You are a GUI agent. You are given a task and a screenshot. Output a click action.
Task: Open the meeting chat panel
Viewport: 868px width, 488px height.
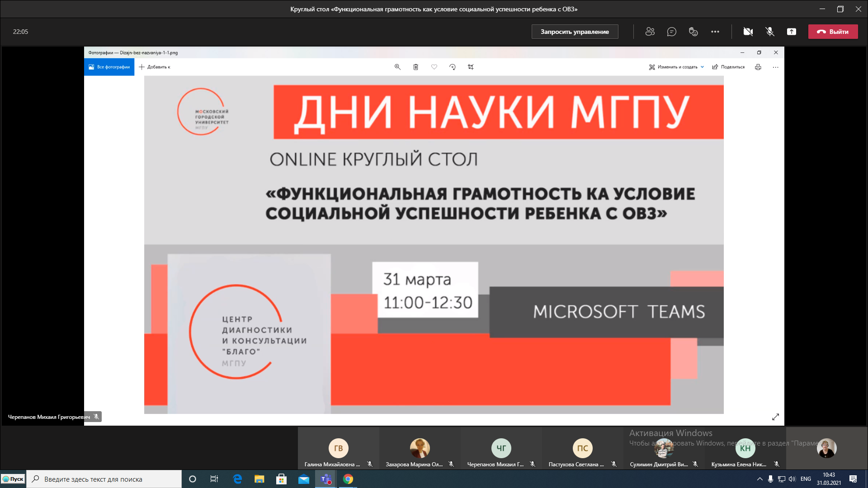click(x=672, y=32)
